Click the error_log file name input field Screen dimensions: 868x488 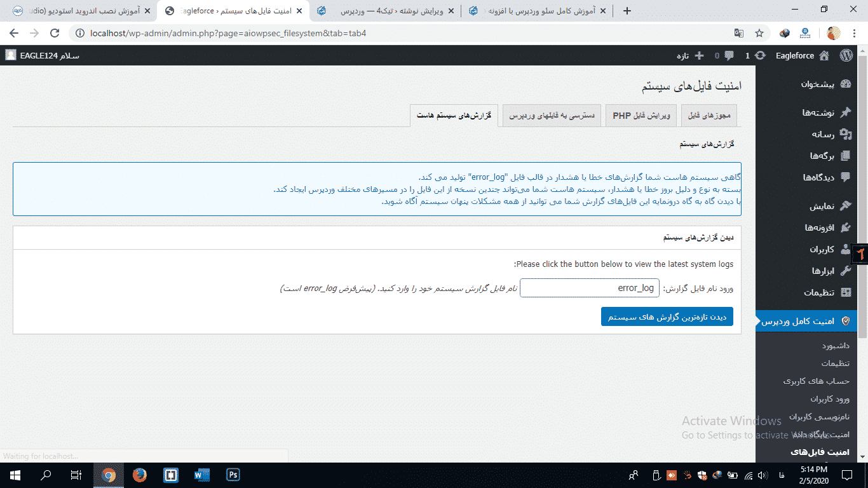tap(590, 288)
